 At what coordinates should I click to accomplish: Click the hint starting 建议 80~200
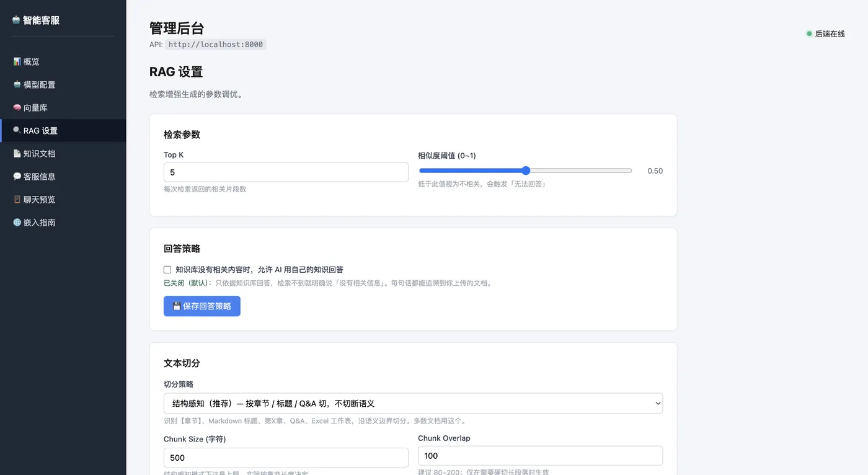tap(484, 473)
